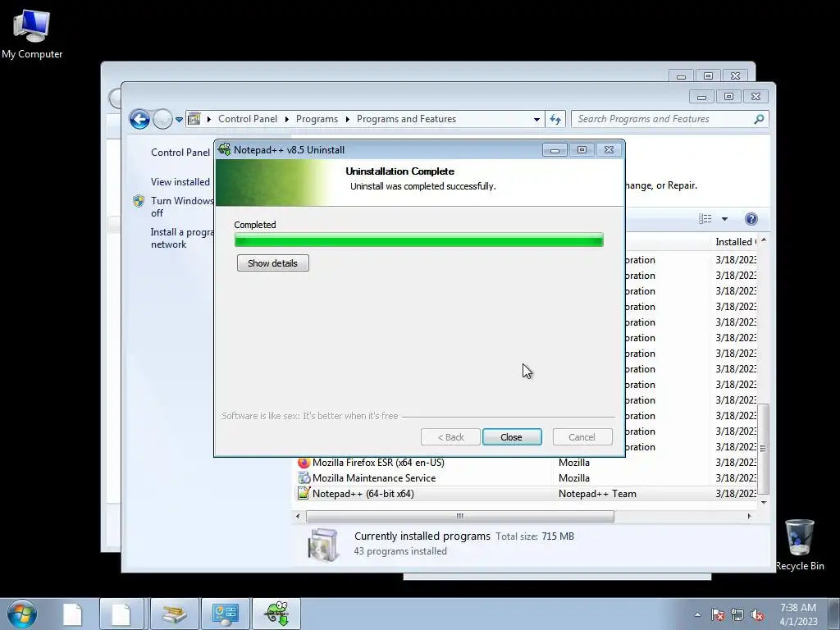The height and width of the screenshot is (630, 840).
Task: Open Action Center flag tray icon
Action: coord(718,615)
